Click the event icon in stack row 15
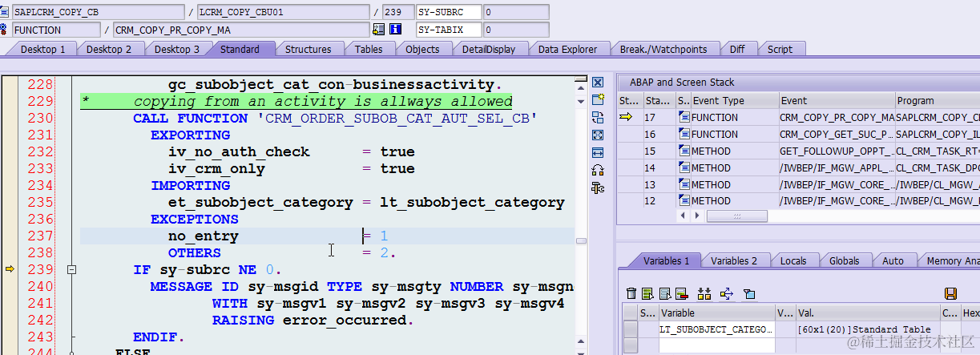Image resolution: width=980 pixels, height=355 pixels. tap(684, 151)
